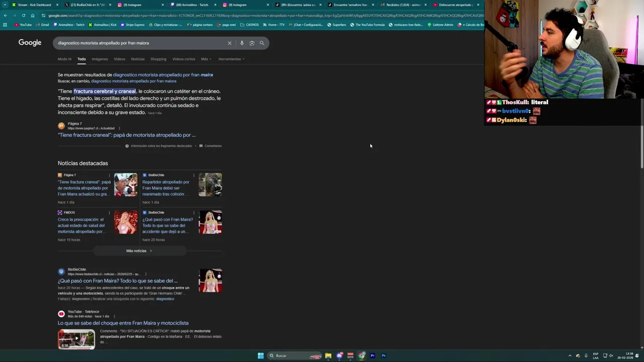This screenshot has width=644, height=362.
Task: Open 'Lo que se sabe del choque' YouTube result
Action: tap(123, 323)
